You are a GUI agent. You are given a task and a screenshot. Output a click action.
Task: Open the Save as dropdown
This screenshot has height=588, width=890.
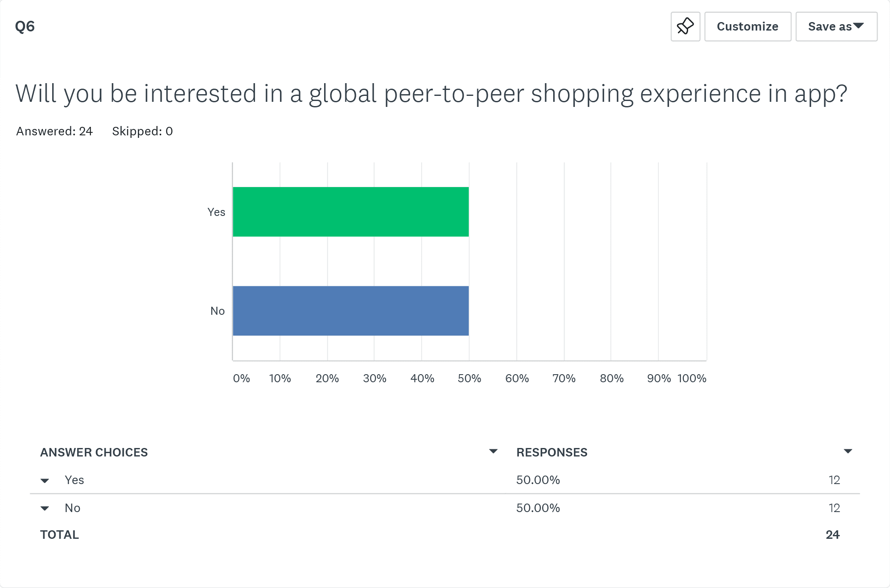click(836, 26)
